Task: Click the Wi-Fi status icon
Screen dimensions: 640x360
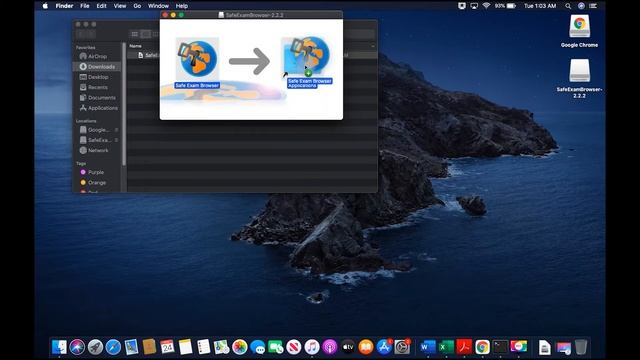Action: point(486,6)
